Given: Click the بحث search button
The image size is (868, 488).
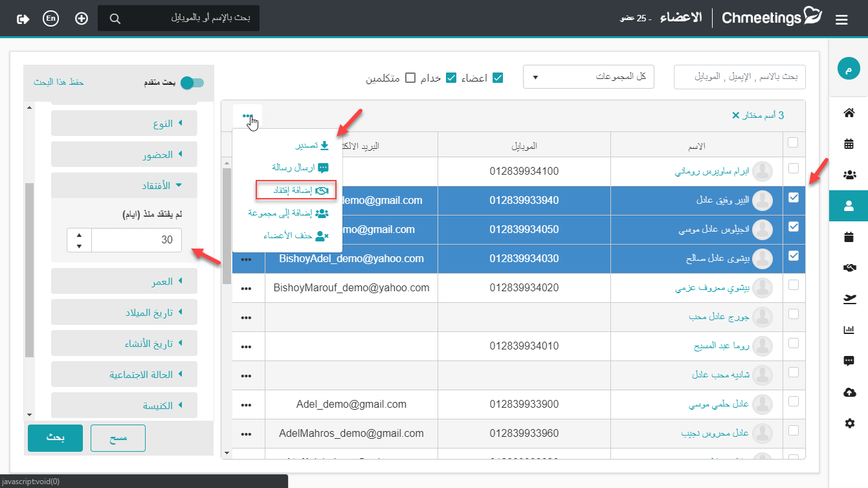Looking at the screenshot, I should [55, 438].
